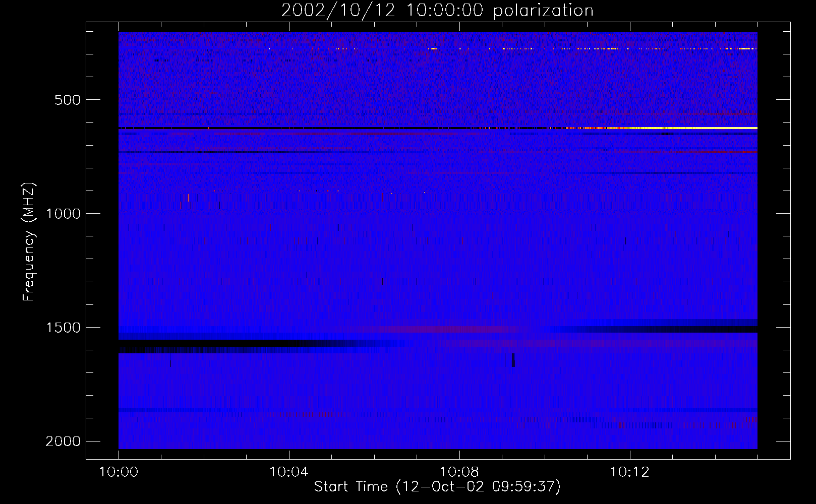
Task: Click the 'Start Time (12-Oct-02 09:59:37)' label
Action: 437,487
